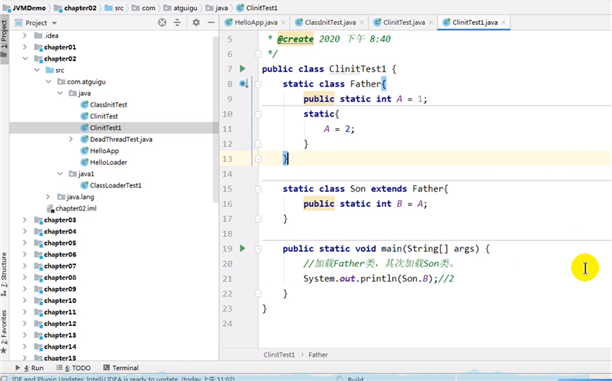The width and height of the screenshot is (612, 381).
Task: Click the locate/scroll from source icon
Action: point(162,23)
